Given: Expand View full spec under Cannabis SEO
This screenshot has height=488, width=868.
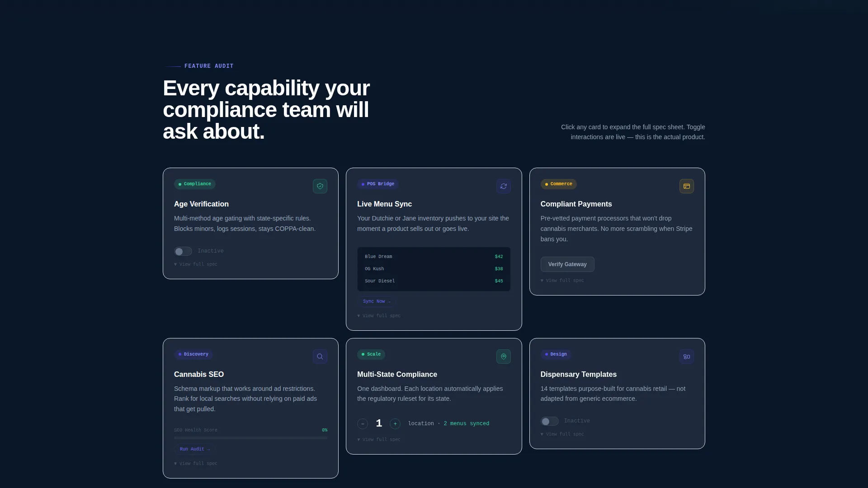Looking at the screenshot, I should pyautogui.click(x=196, y=464).
